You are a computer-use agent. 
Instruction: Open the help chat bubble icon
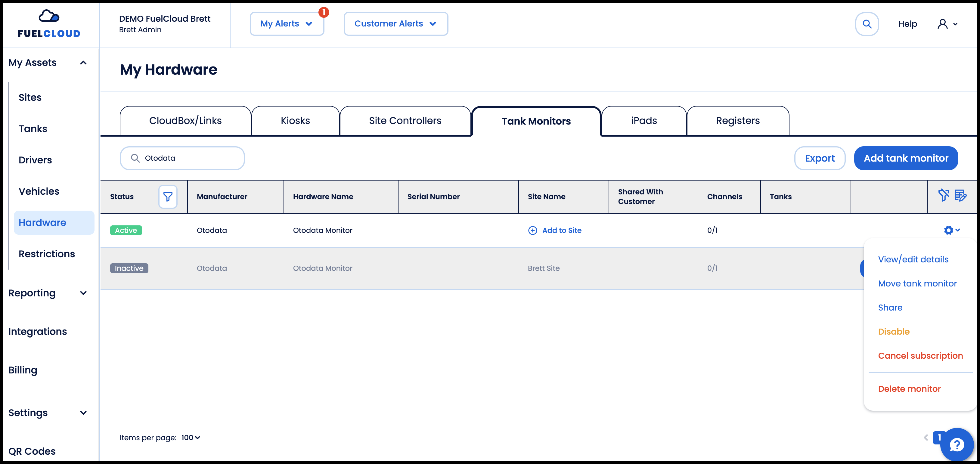click(957, 444)
